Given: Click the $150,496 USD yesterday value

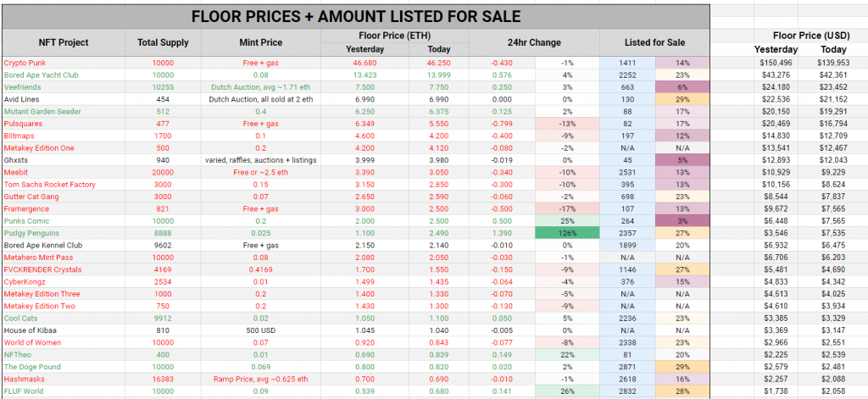Looking at the screenshot, I should (x=776, y=63).
